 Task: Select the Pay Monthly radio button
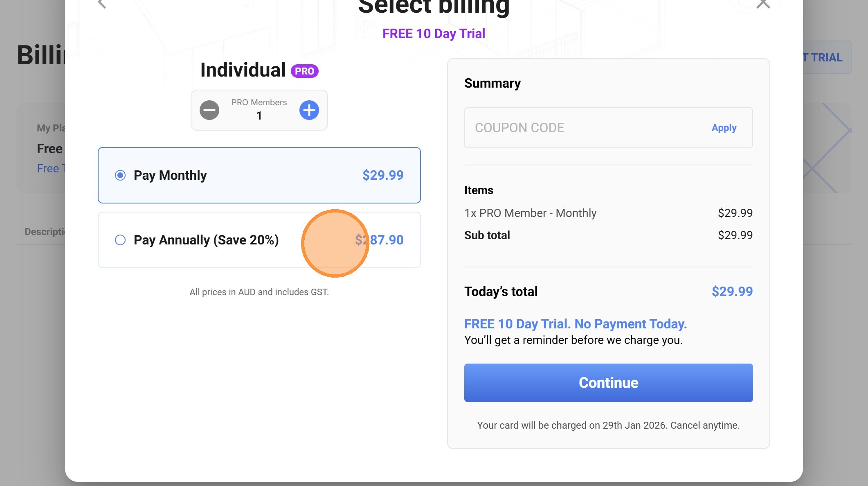(120, 175)
